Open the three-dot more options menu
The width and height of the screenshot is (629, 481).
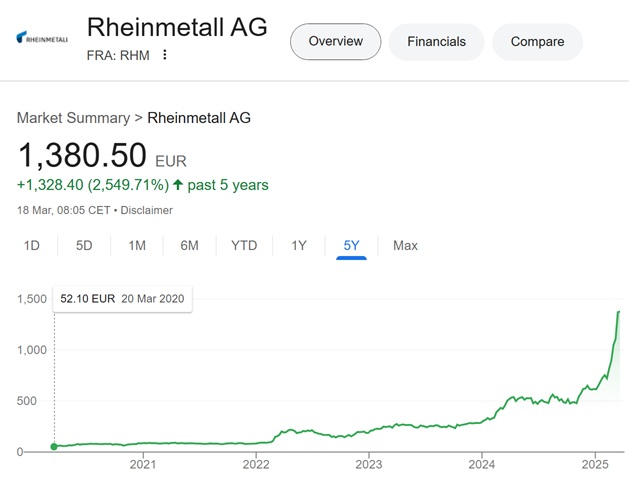164,55
